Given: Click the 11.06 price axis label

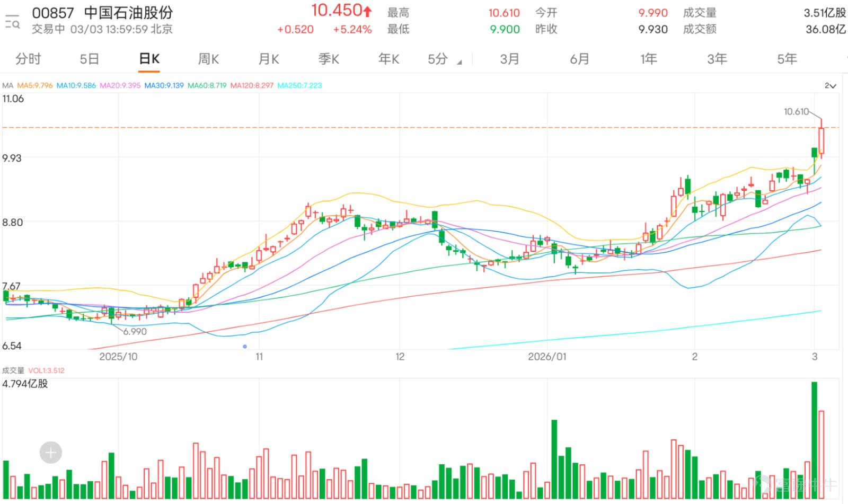Looking at the screenshot, I should click(13, 99).
